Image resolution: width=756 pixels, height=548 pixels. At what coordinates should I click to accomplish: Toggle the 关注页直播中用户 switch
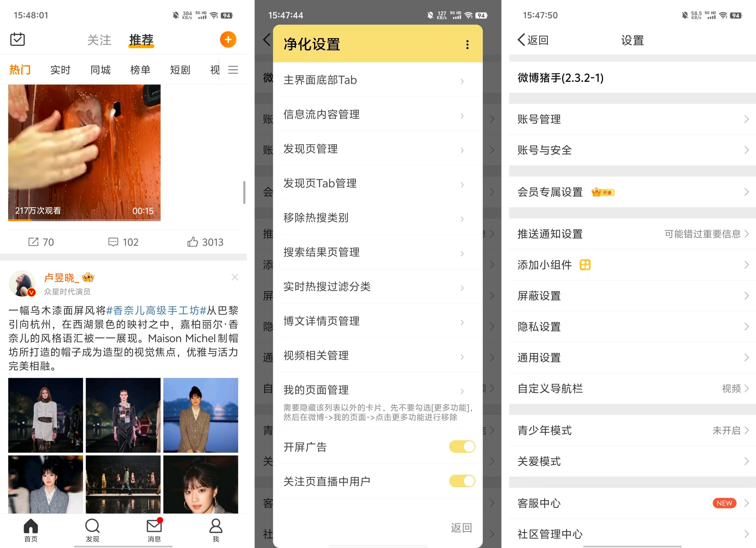(x=462, y=481)
